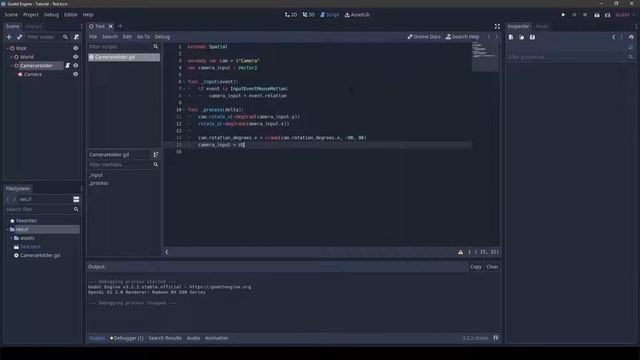Viewport: 640px width, 360px height.
Task: Toggle visibility of the Camera node
Action: tap(76, 74)
